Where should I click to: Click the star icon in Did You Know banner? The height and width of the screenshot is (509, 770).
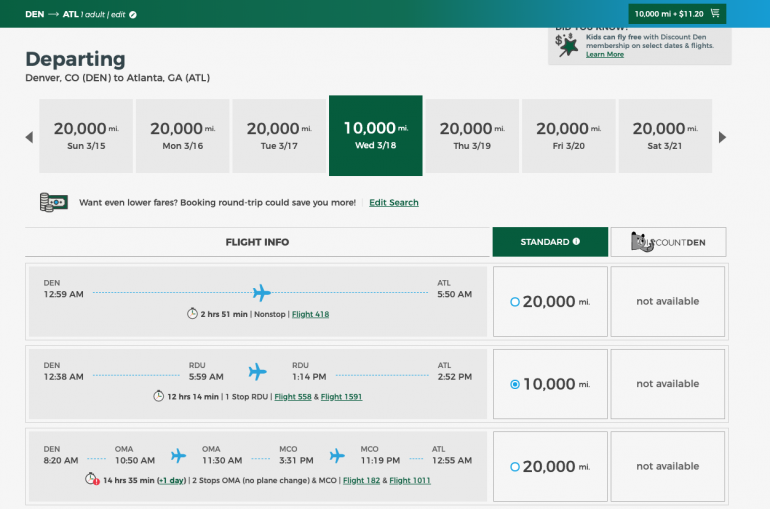tap(568, 44)
